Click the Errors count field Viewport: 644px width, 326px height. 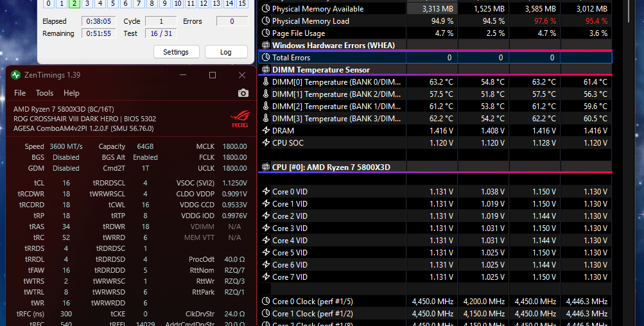point(232,21)
